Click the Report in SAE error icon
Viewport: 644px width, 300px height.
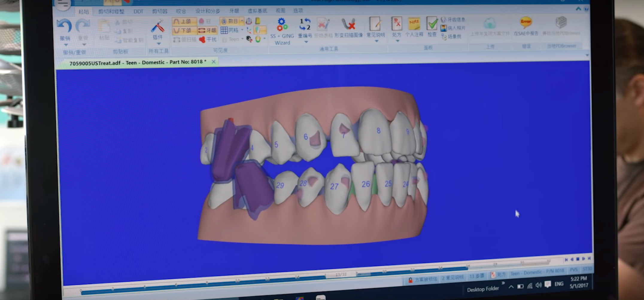tap(526, 22)
